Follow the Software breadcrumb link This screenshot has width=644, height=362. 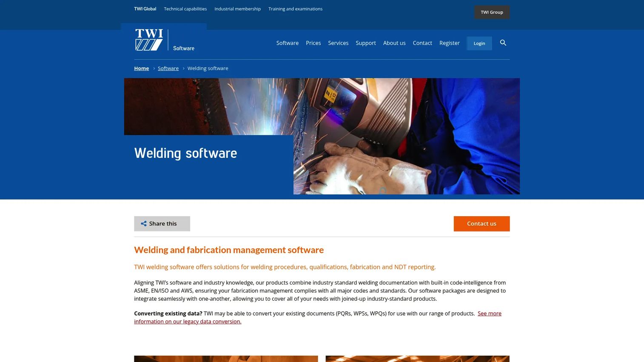(x=168, y=68)
